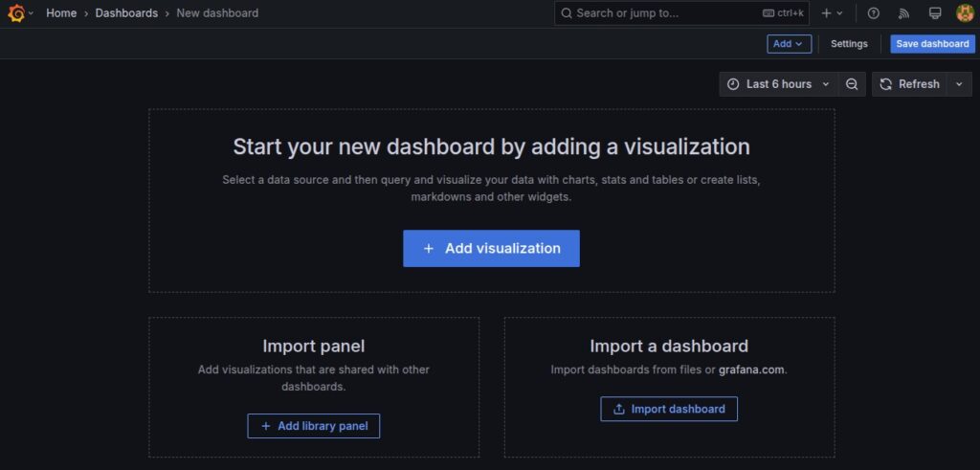Open the news feed icon
This screenshot has height=470, width=980.
click(903, 13)
